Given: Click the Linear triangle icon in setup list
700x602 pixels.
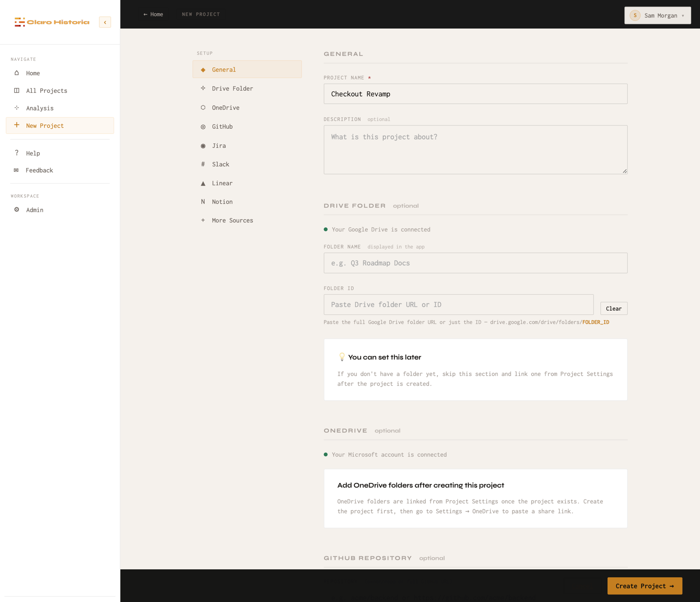Looking at the screenshot, I should pyautogui.click(x=203, y=183).
